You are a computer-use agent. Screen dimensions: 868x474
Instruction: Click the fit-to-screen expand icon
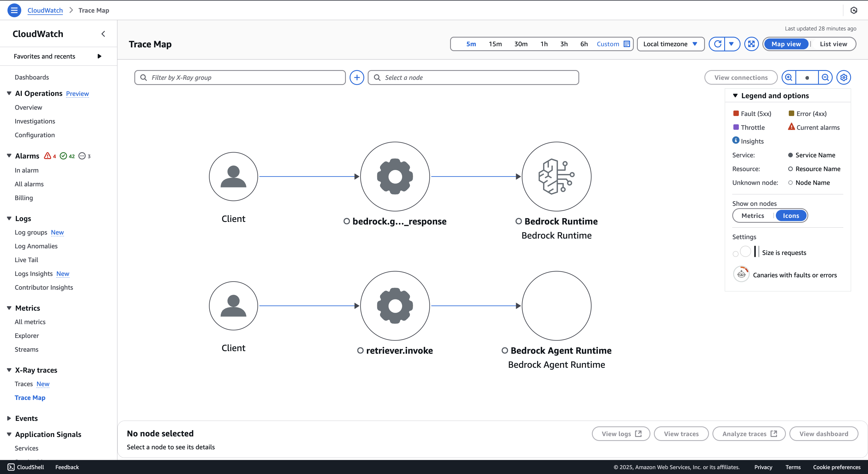coord(751,44)
